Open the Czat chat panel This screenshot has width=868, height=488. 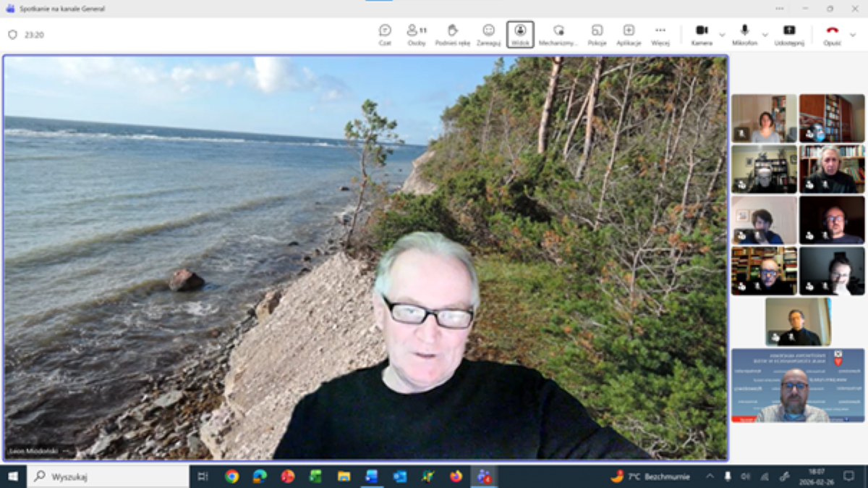coord(385,34)
